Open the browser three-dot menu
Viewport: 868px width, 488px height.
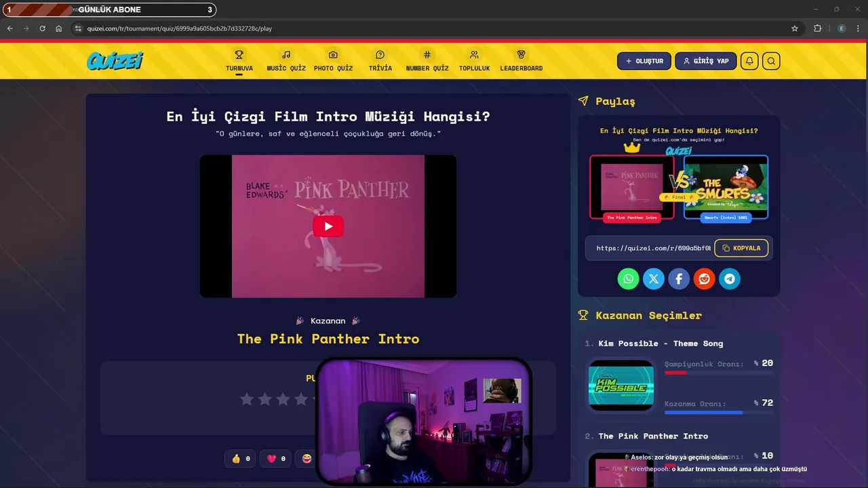click(x=858, y=28)
